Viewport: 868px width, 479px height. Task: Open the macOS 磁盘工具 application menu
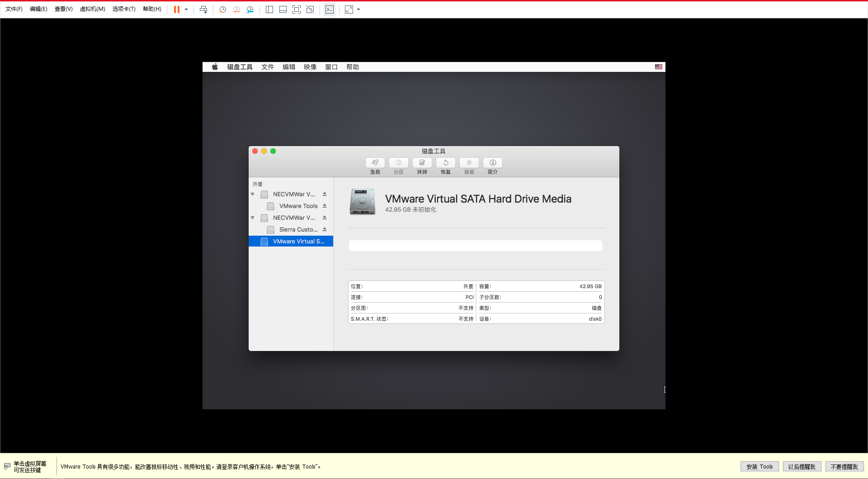click(x=240, y=67)
